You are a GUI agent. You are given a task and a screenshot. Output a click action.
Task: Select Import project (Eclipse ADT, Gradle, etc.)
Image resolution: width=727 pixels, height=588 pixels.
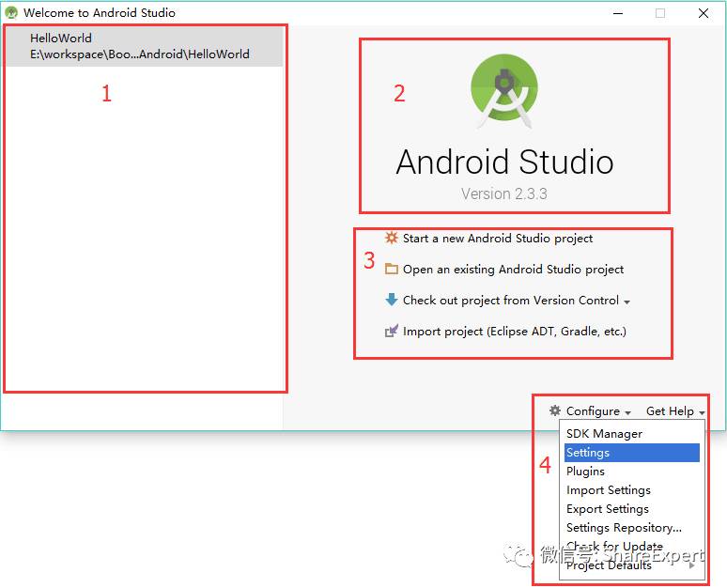click(514, 332)
